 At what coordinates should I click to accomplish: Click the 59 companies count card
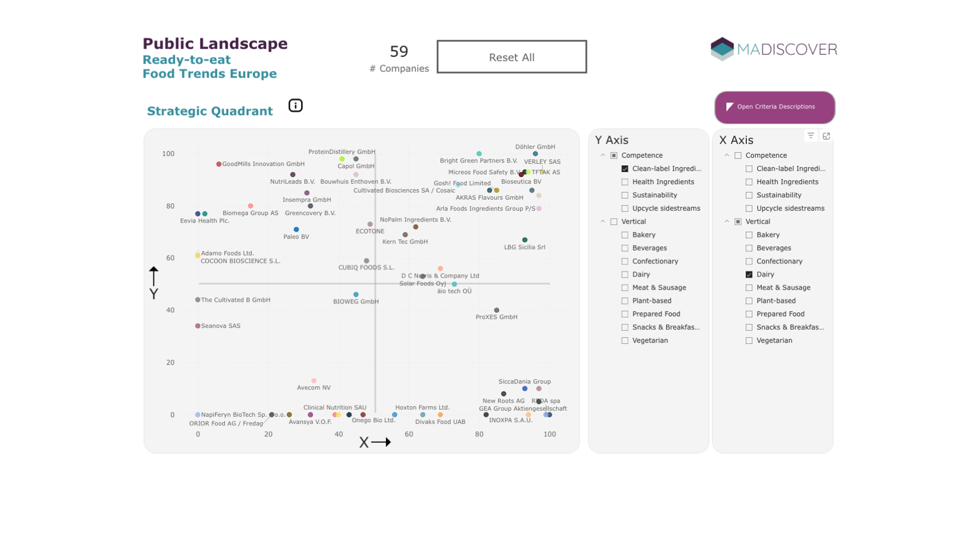(x=399, y=58)
